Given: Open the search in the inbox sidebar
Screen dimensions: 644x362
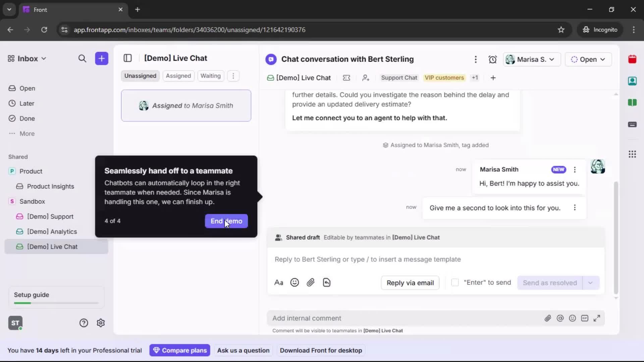Looking at the screenshot, I should click(83, 58).
